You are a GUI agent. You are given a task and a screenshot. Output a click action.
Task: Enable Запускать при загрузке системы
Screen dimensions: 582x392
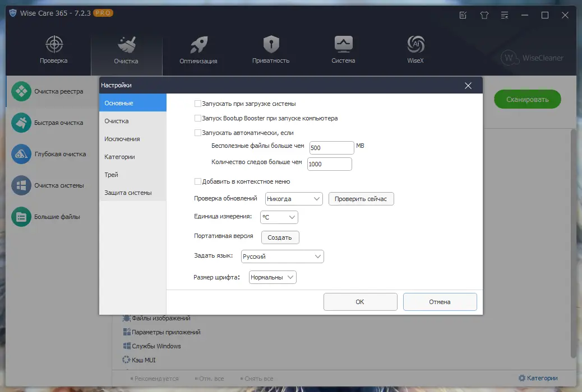click(198, 103)
